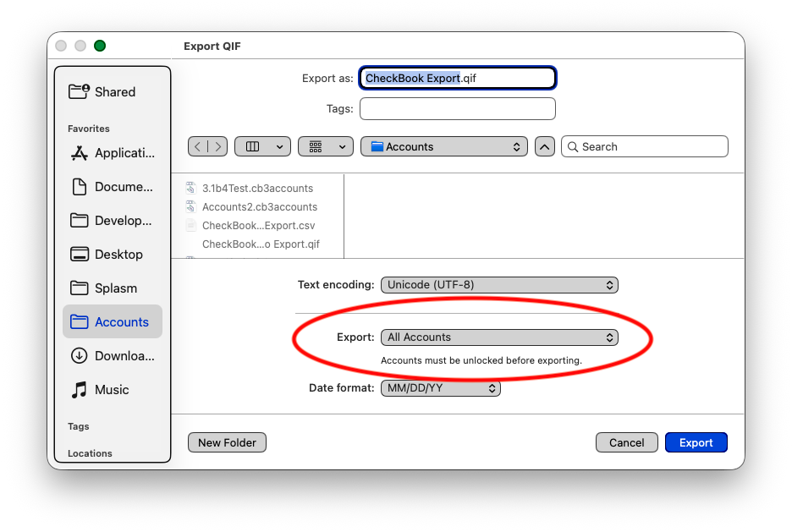Screen dimensions: 792x532
Task: Open the view mode dropdown chevron
Action: click(x=280, y=147)
